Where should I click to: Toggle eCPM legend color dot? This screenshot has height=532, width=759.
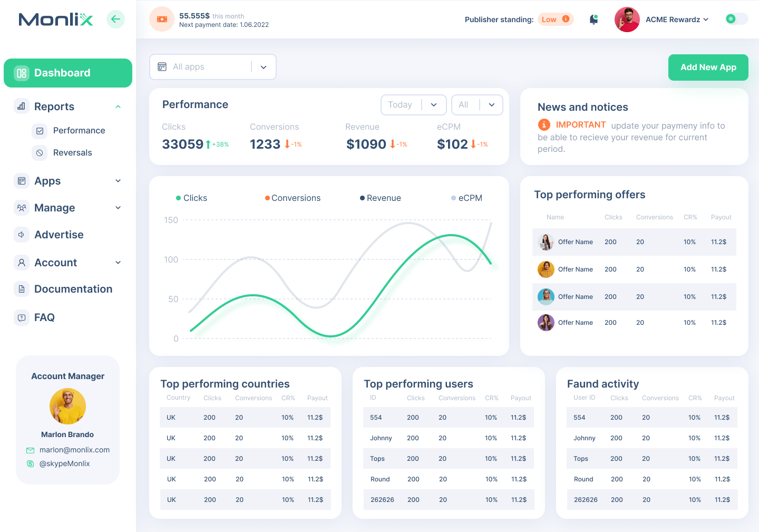pos(453,198)
